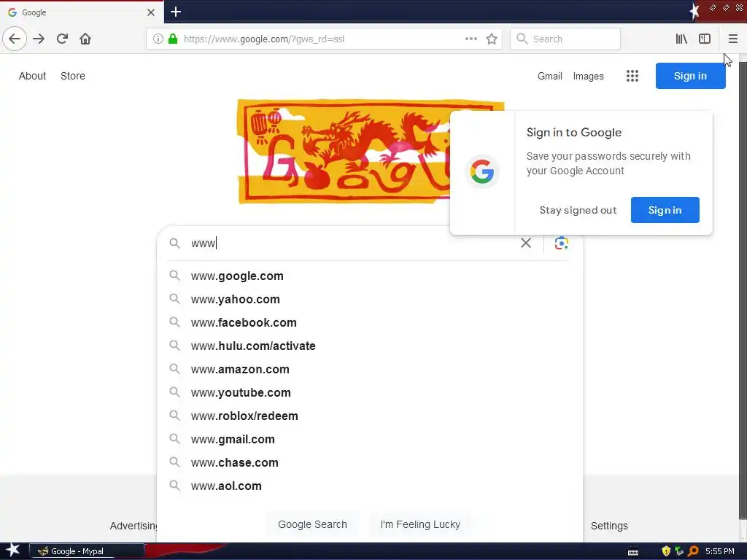Click the Google G logo in sign-in popup

481,171
